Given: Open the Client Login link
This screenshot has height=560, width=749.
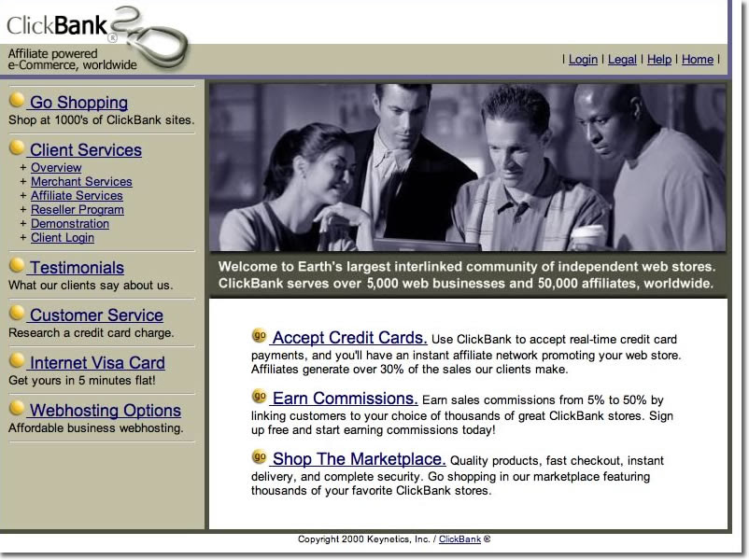Looking at the screenshot, I should (x=63, y=237).
